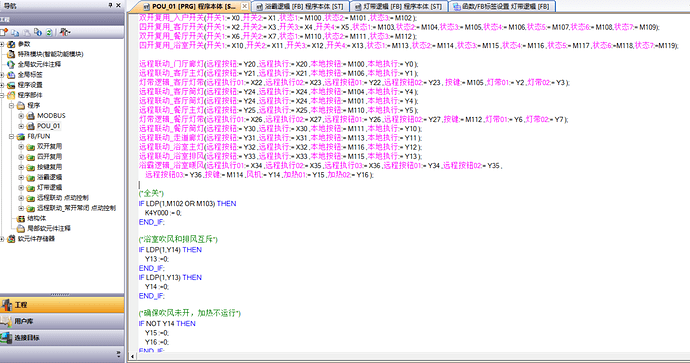Click the properties info icon in navigation toolbar

[x=38, y=32]
